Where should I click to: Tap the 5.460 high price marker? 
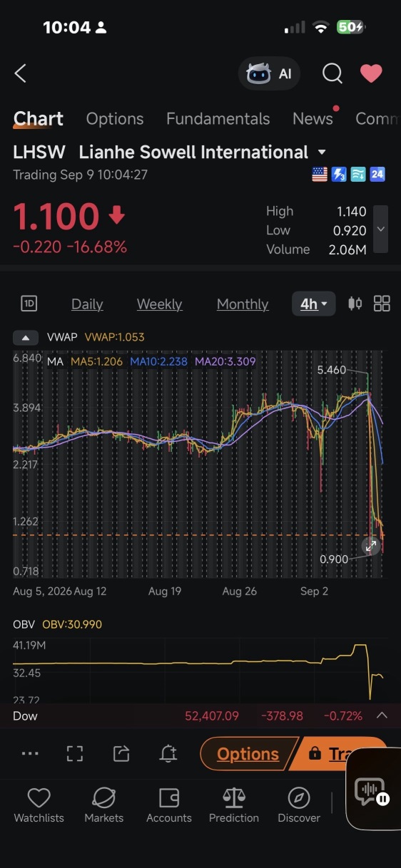point(332,370)
